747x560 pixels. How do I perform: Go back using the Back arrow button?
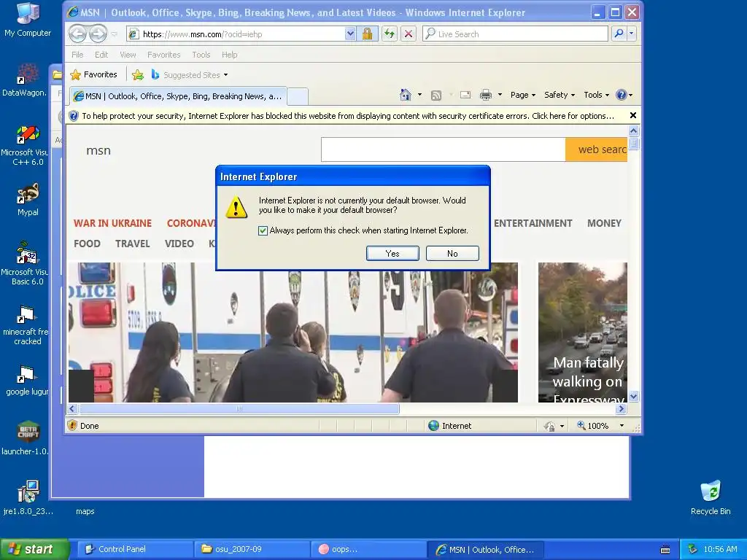[x=77, y=34]
